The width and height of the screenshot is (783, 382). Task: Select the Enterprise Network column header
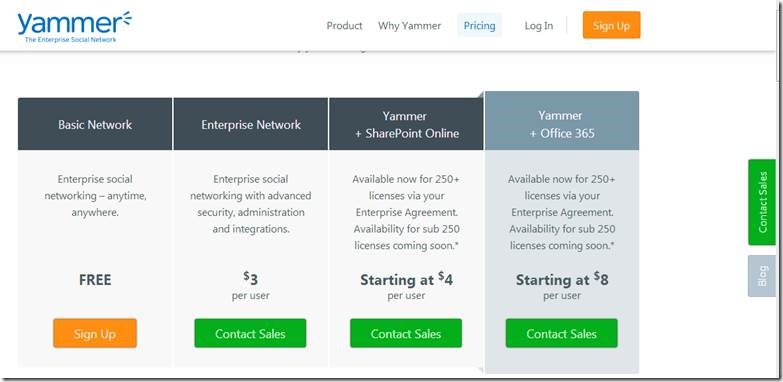[251, 124]
